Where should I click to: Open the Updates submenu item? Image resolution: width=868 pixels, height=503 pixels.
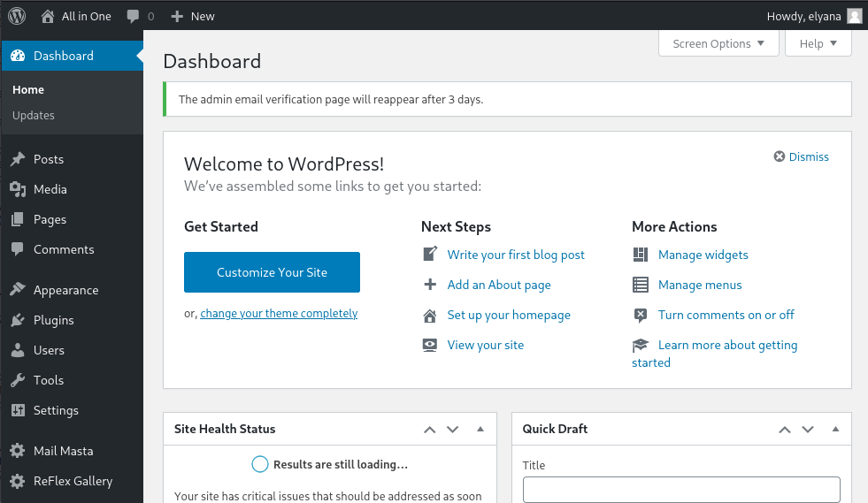34,115
